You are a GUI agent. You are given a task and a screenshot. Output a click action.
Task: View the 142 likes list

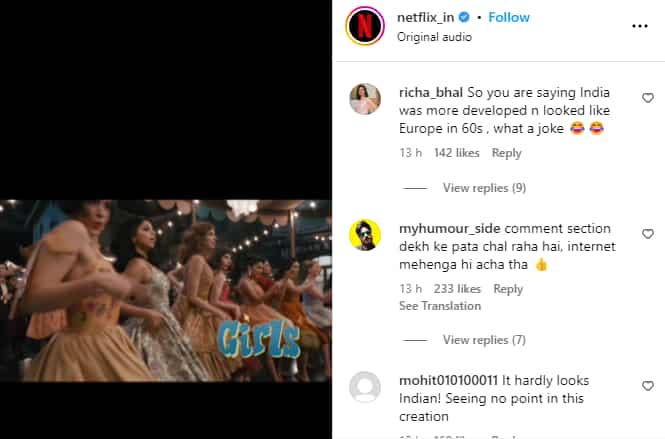point(457,153)
